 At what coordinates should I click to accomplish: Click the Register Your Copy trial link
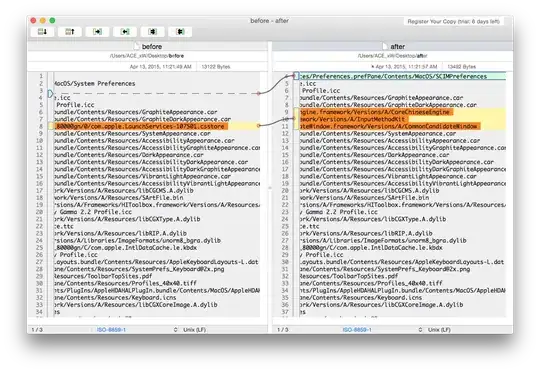pos(454,21)
